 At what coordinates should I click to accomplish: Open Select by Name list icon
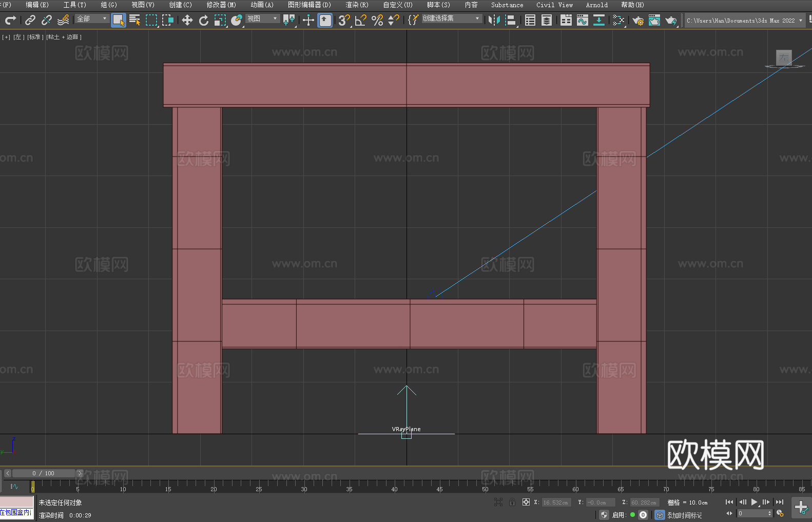pos(135,20)
